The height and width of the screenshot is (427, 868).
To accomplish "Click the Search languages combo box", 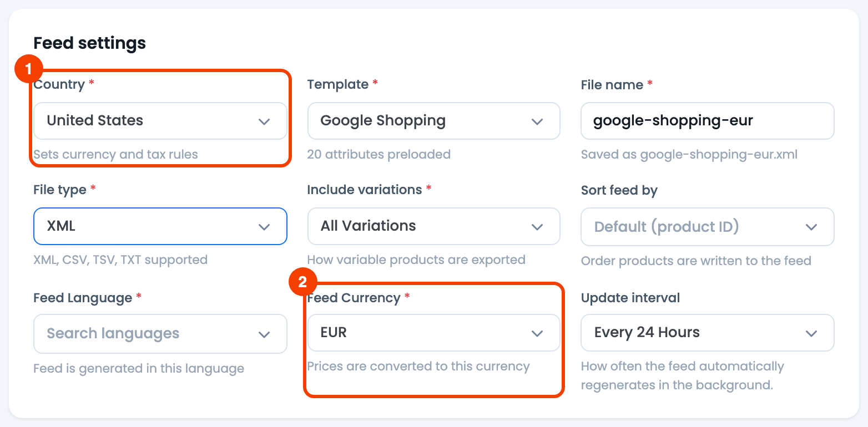I will 160,334.
